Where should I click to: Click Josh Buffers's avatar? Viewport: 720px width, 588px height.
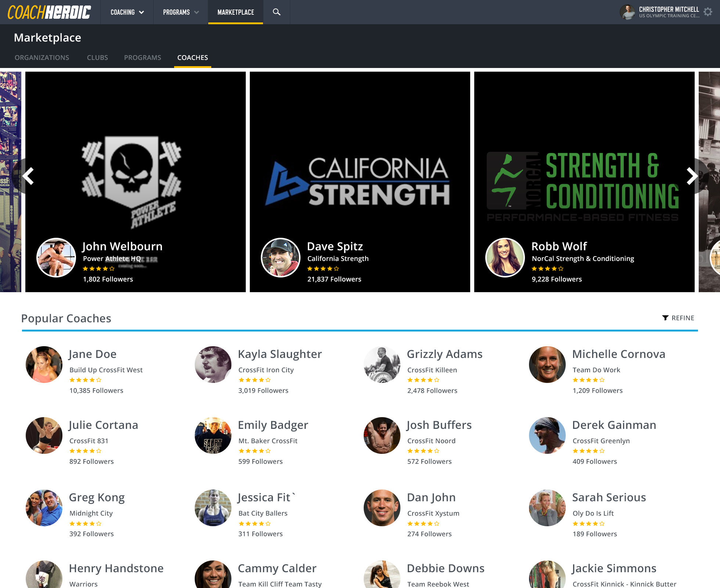tap(382, 435)
